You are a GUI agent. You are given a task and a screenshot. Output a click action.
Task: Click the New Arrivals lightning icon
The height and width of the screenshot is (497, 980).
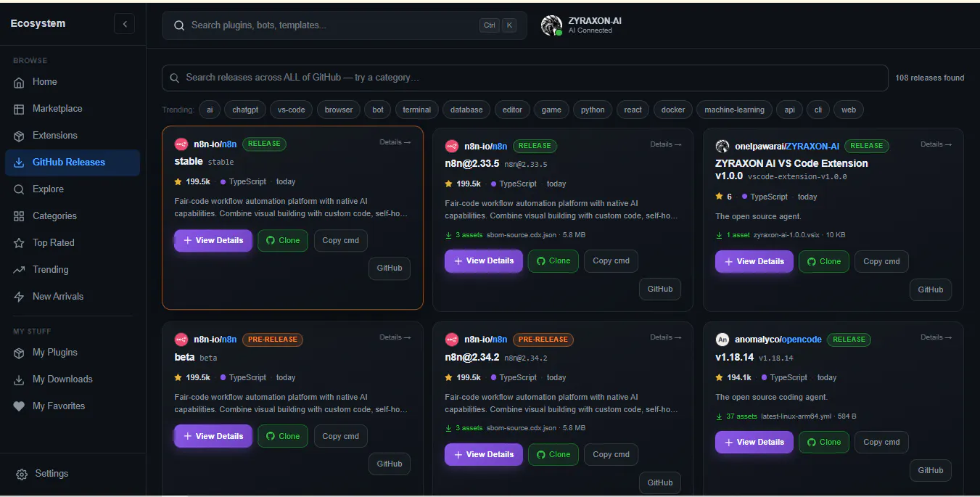coord(20,297)
